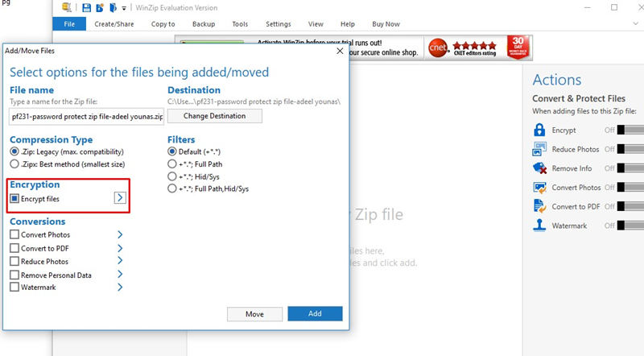Expand the Reduce Photos options chevron
Screen dimensions: 644x356
click(x=120, y=261)
